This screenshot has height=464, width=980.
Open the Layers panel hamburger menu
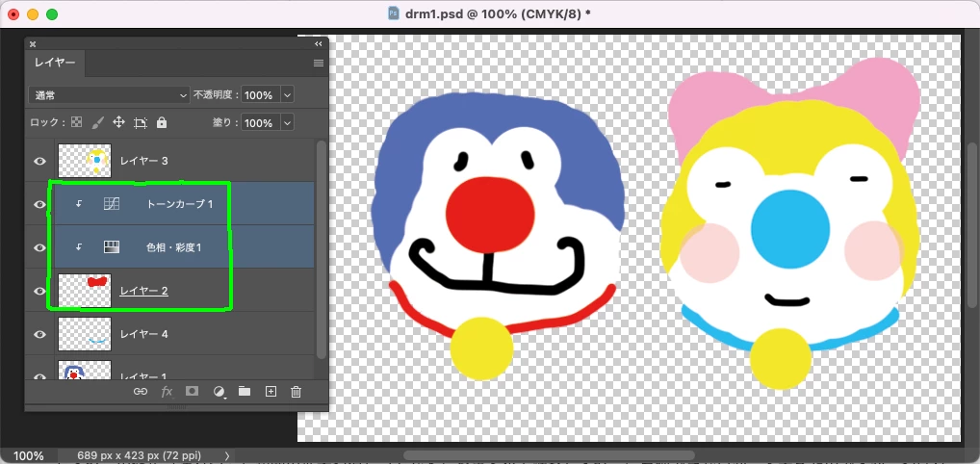318,64
